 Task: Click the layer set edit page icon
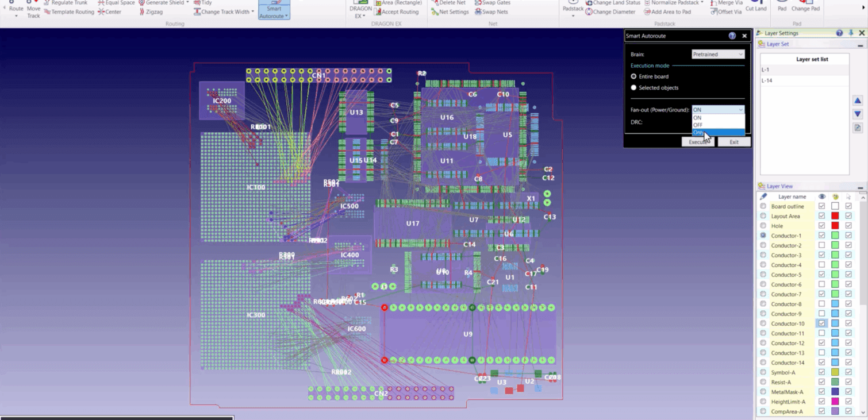pos(858,128)
